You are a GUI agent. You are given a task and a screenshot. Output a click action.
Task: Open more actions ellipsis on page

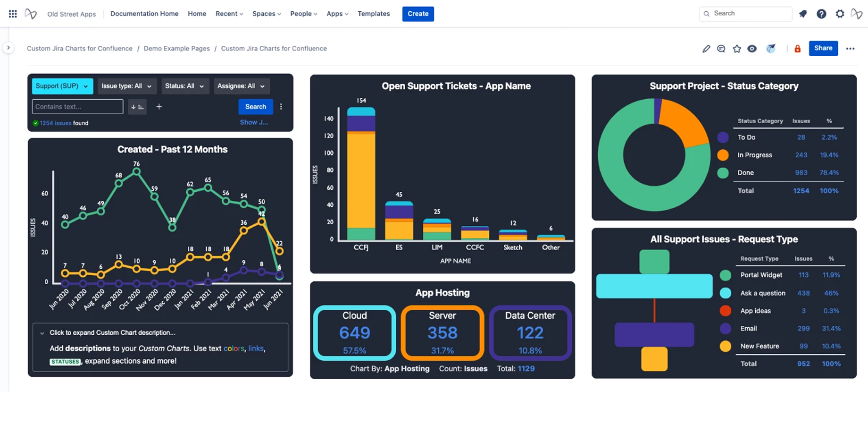click(x=850, y=49)
